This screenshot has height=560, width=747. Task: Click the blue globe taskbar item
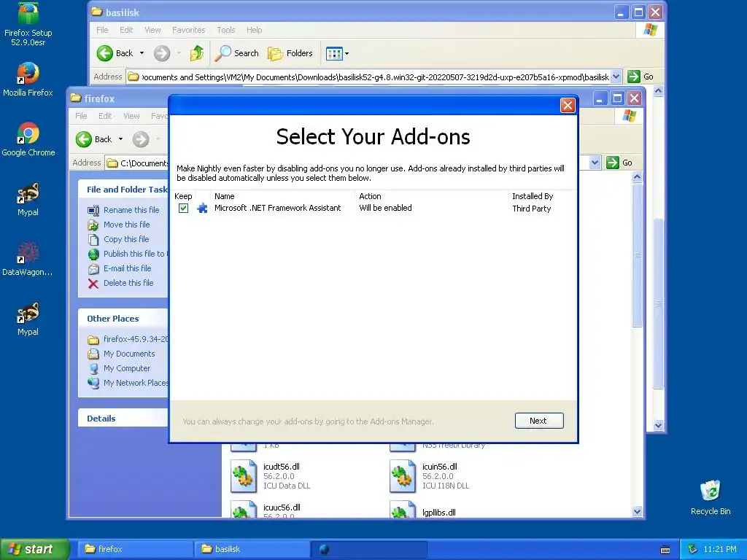click(x=369, y=549)
